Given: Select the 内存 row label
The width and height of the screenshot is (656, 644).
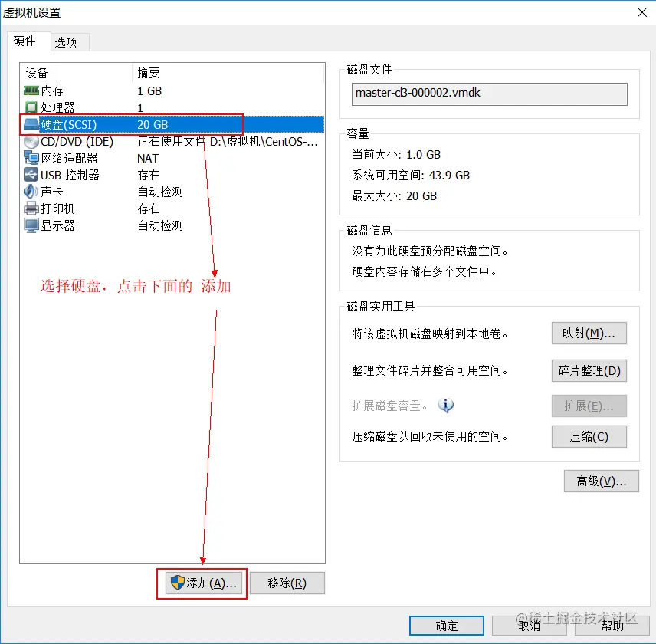Looking at the screenshot, I should [52, 90].
